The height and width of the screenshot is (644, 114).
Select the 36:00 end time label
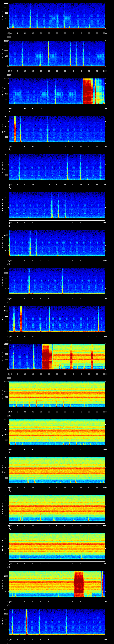(x=105, y=525)
